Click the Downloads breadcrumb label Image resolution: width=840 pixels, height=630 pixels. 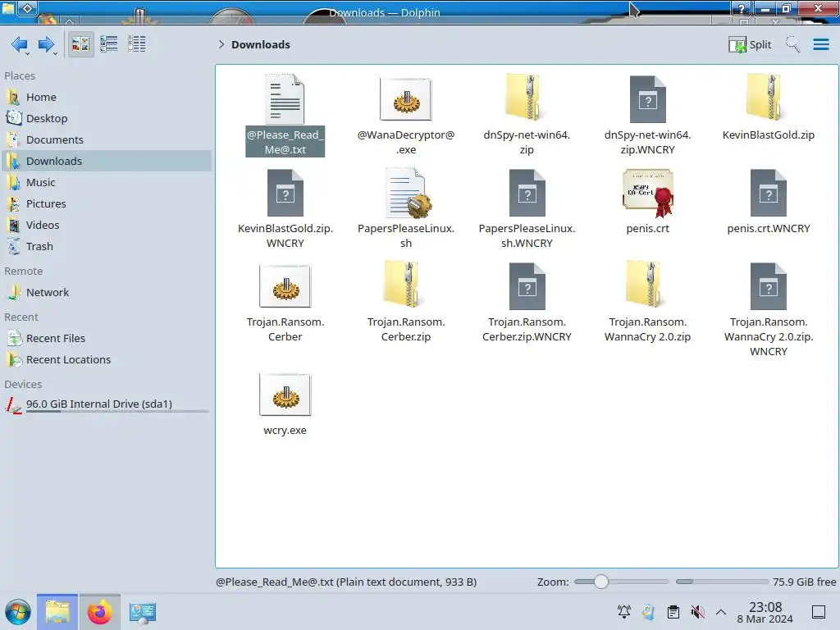pyautogui.click(x=261, y=44)
